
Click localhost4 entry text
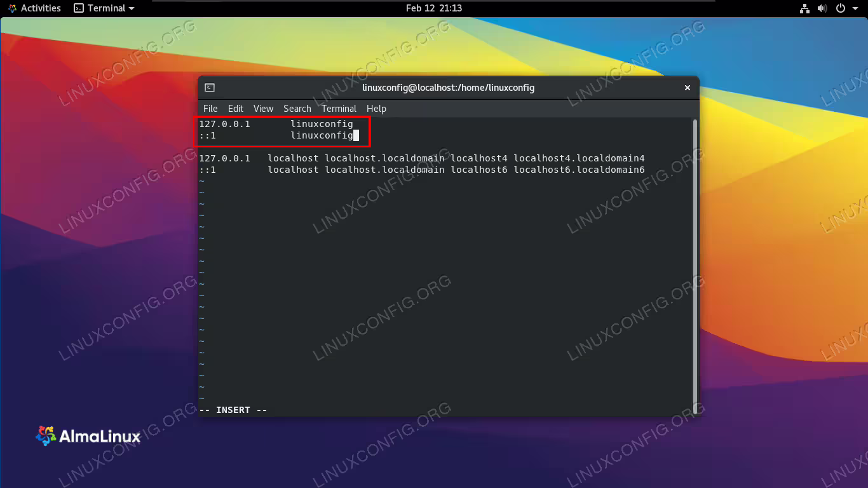pyautogui.click(x=479, y=158)
